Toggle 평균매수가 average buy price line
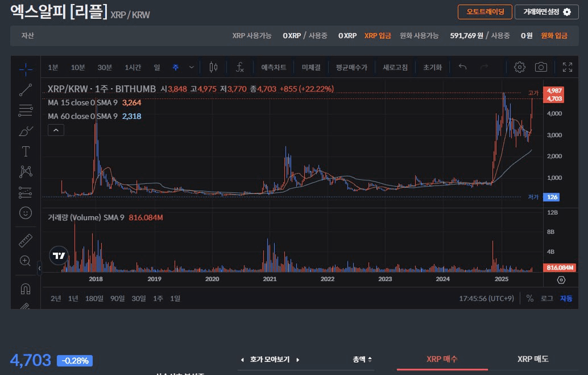588x375 pixels. 351,67
